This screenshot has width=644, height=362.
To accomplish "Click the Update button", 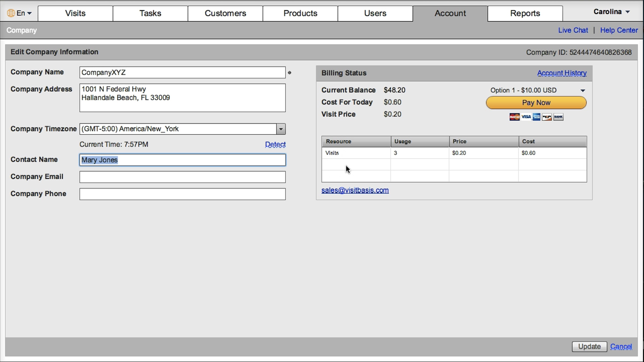I will coord(589,346).
